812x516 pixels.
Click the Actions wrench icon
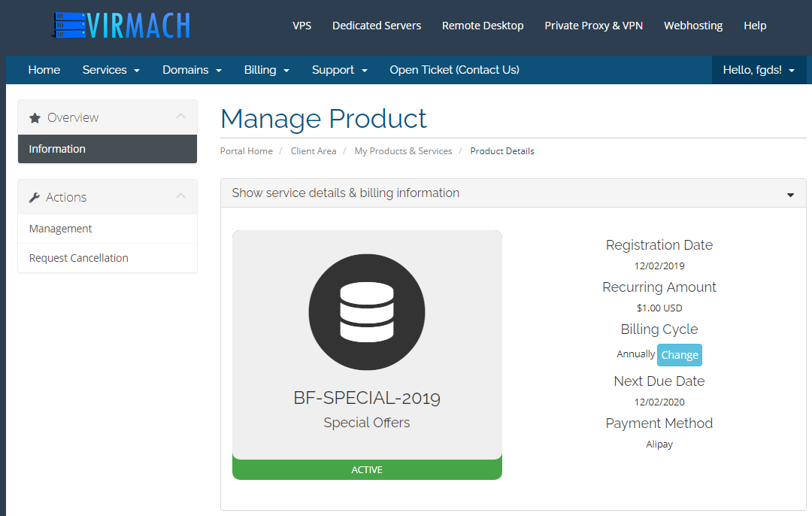click(x=35, y=198)
